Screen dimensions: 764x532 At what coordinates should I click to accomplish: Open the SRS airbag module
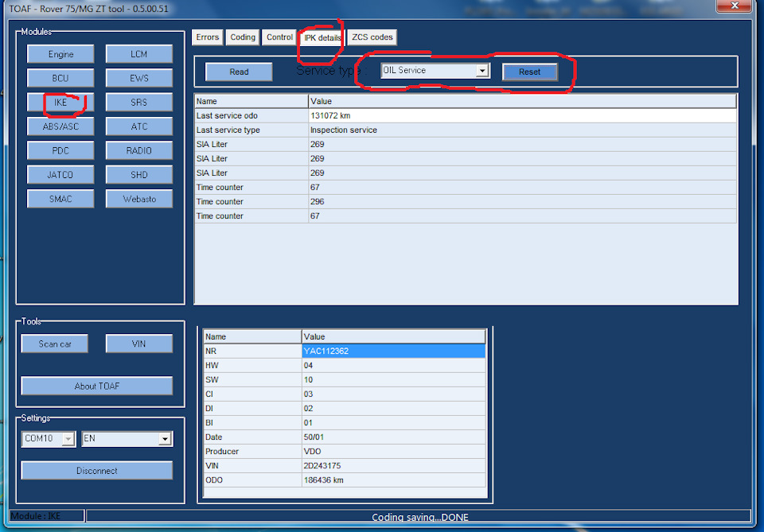coord(138,103)
